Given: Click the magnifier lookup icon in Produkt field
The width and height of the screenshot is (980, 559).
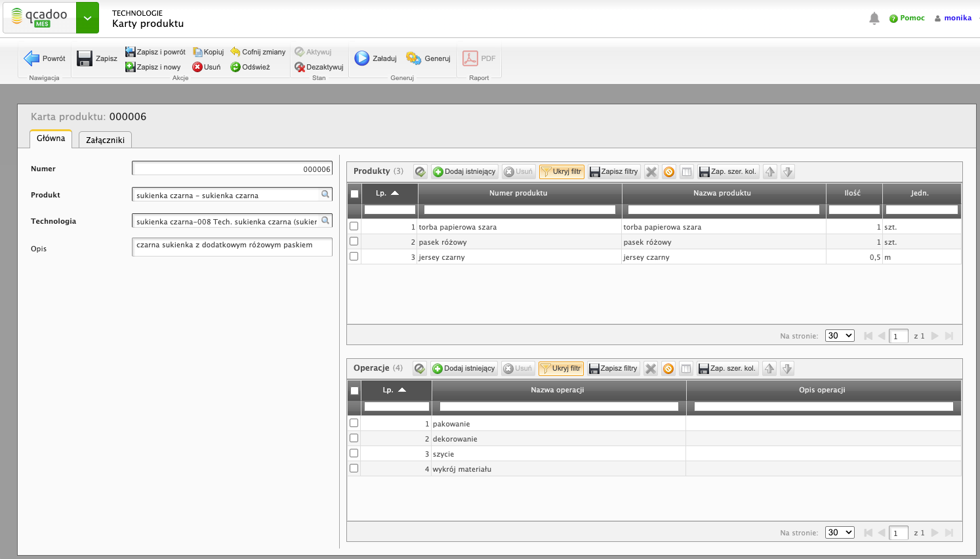Looking at the screenshot, I should [325, 194].
